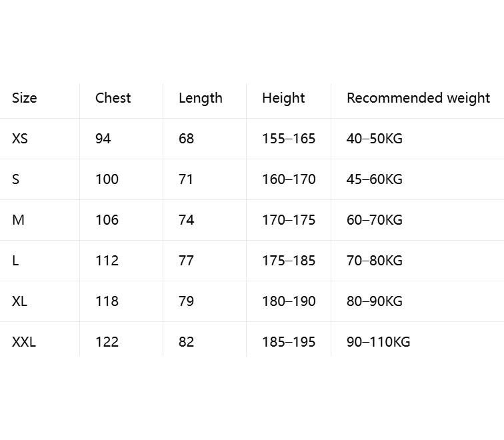Click the XXL size row label
Viewport: 504px width, 440px height.
(24, 342)
